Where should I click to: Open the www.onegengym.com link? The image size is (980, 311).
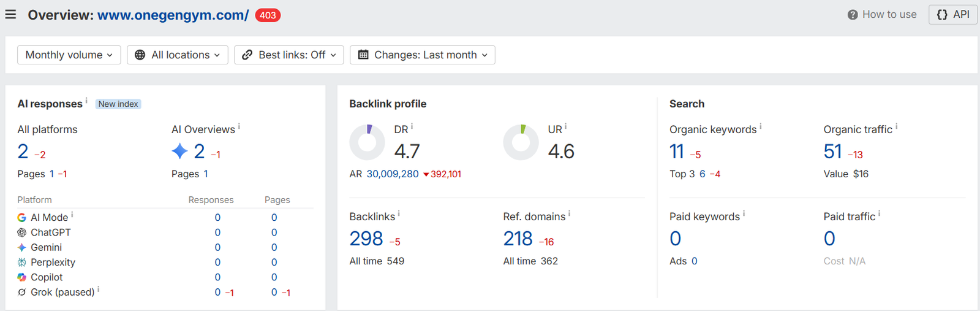[x=173, y=15]
